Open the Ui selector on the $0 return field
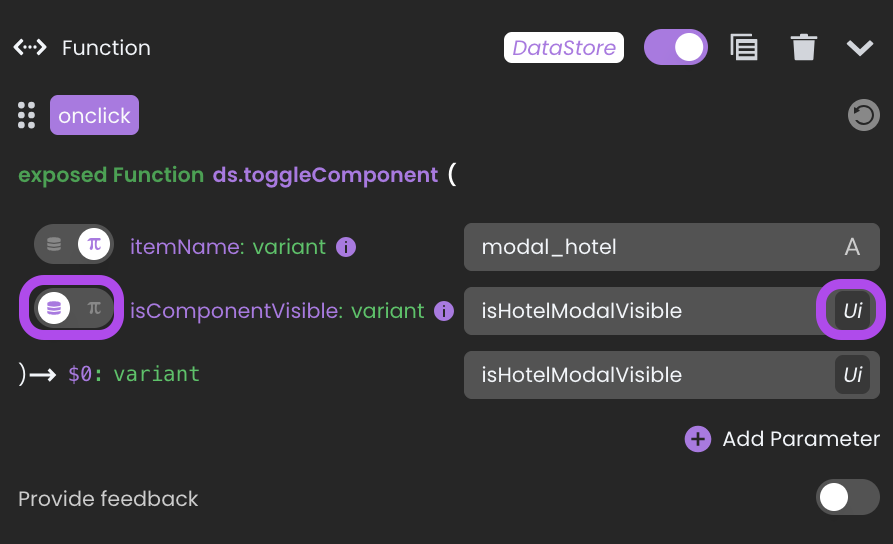This screenshot has height=544, width=893. pyautogui.click(x=852, y=375)
